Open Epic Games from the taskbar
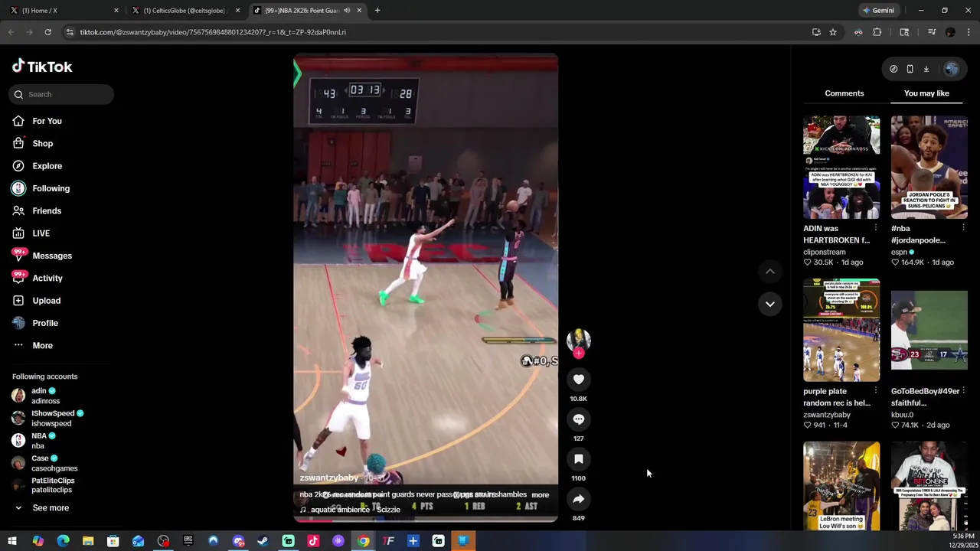The image size is (980, 551). point(188,541)
